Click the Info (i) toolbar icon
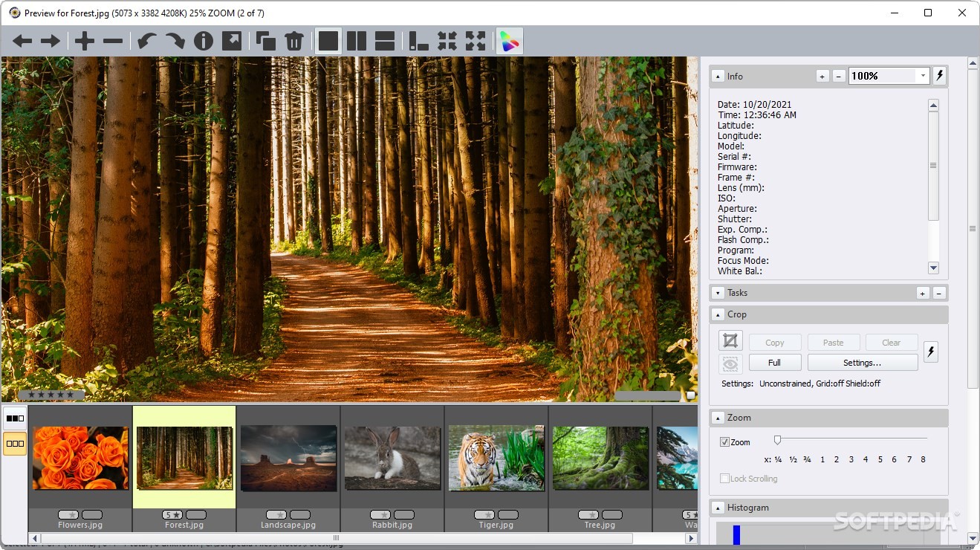Screen dimensions: 980x550 pos(204,42)
